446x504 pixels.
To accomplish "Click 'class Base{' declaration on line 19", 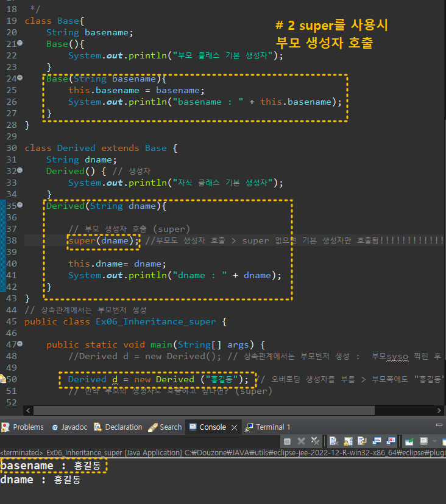I will click(54, 21).
